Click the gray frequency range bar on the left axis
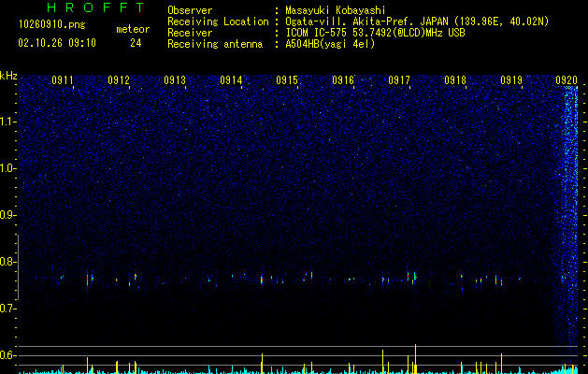This screenshot has width=588, height=374. coord(18,267)
